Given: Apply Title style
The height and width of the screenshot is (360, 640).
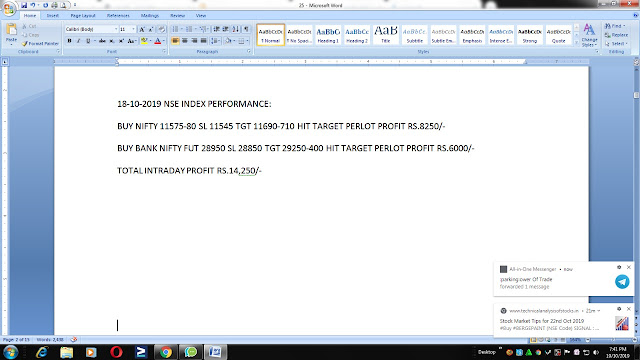Looking at the screenshot, I should coord(386,35).
